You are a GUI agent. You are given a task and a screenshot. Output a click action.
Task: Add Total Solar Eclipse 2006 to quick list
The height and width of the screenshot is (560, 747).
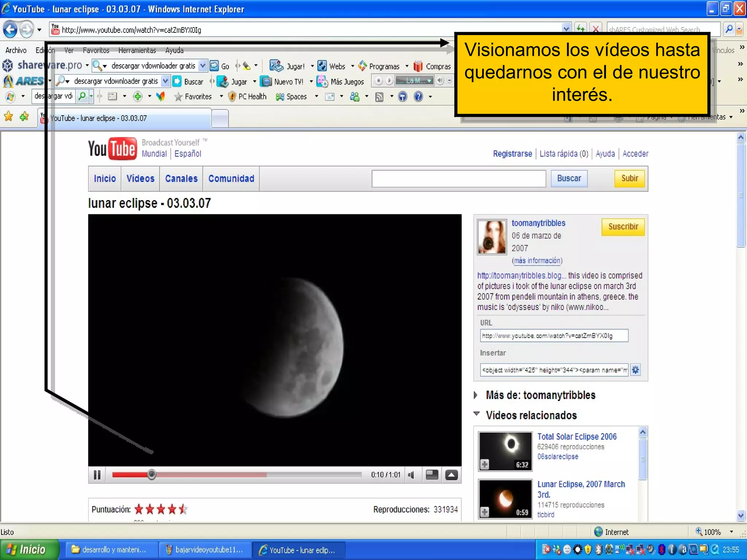[x=484, y=464]
